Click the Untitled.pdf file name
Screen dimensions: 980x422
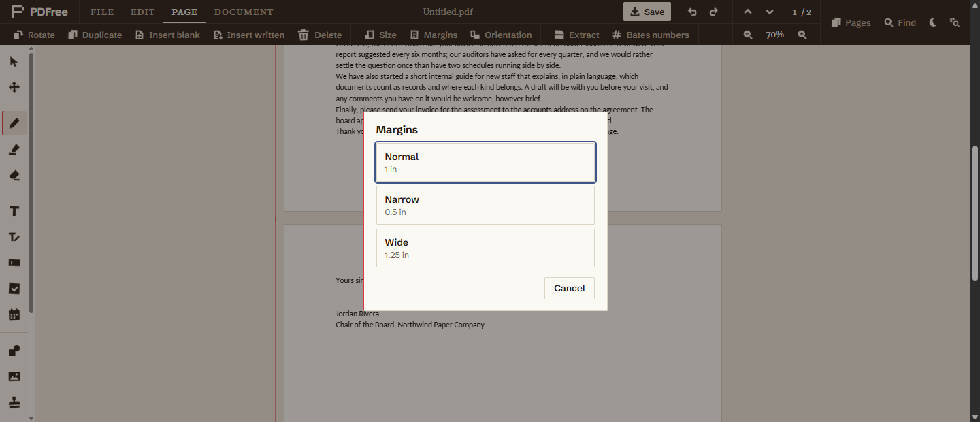pos(448,12)
